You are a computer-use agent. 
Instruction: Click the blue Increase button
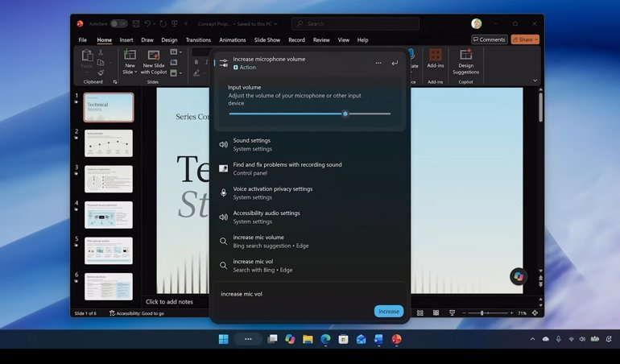coord(389,312)
